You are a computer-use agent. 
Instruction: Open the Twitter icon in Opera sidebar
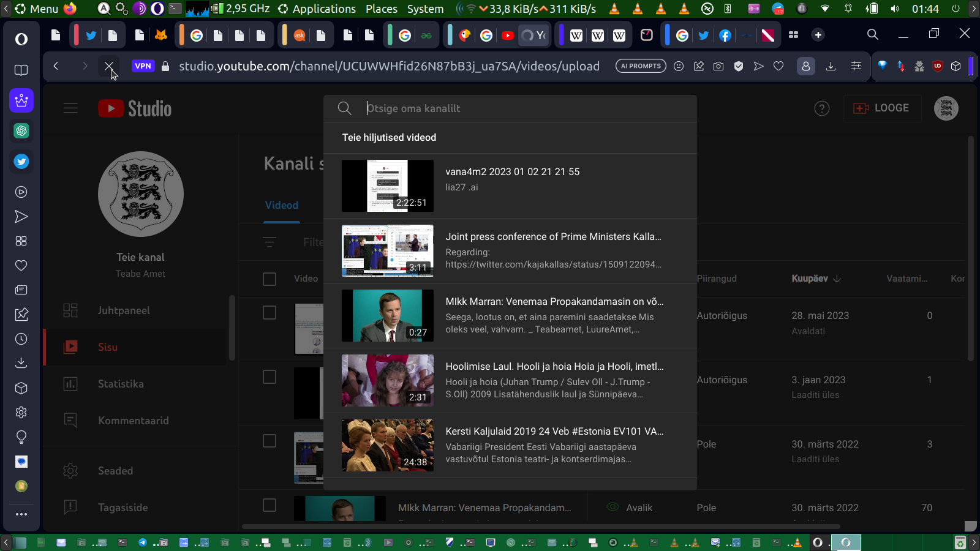pyautogui.click(x=21, y=162)
